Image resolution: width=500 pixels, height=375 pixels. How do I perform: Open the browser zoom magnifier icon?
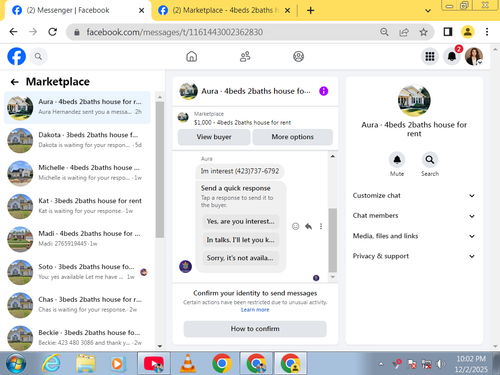(x=384, y=32)
